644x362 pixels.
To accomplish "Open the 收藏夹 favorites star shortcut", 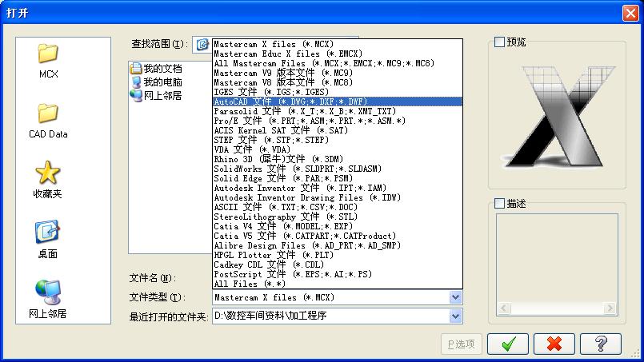I will [48, 180].
